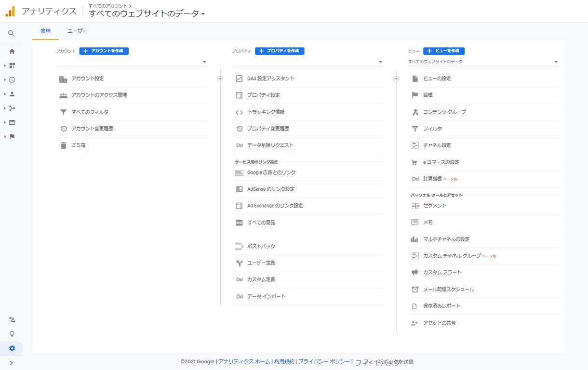588x370 pixels.
Task: Click the comment bubble icon for メモ
Action: (x=414, y=223)
